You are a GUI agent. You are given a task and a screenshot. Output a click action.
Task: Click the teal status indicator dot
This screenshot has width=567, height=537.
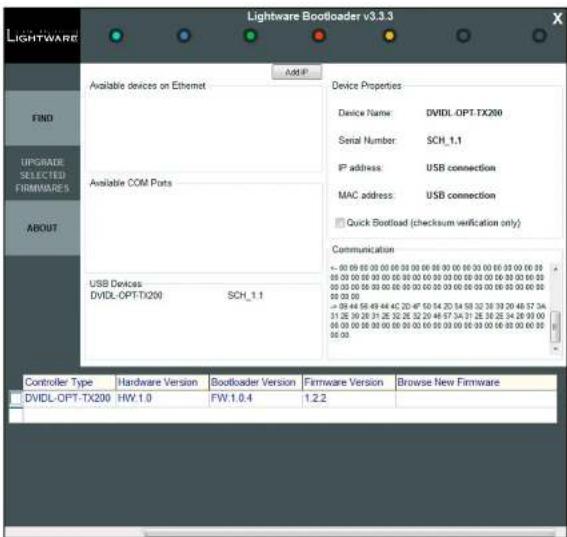pos(116,36)
